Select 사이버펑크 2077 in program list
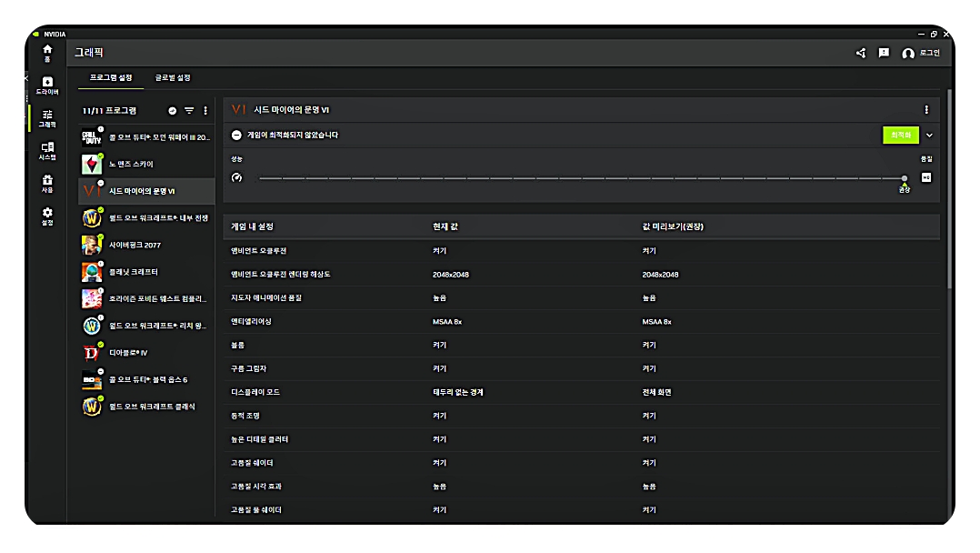 pos(146,245)
